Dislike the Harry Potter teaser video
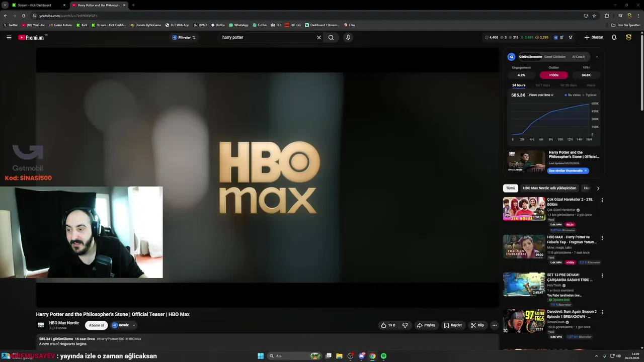This screenshot has height=362, width=644. coord(405,325)
